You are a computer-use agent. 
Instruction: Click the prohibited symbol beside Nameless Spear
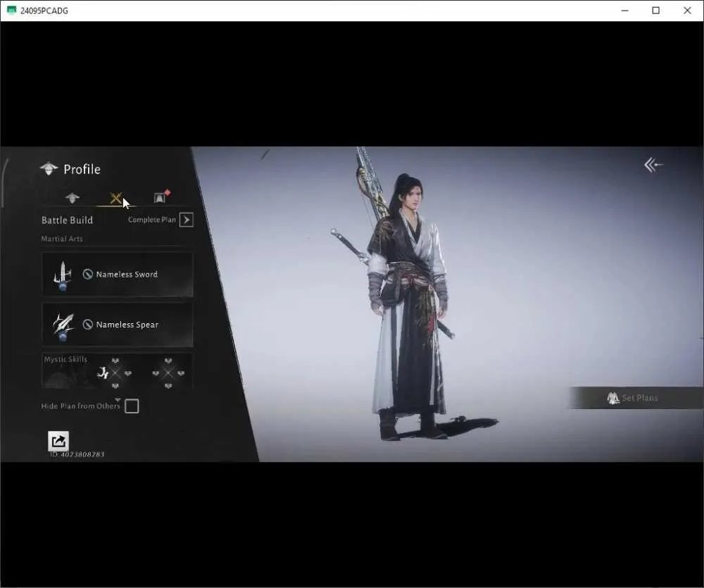(x=87, y=325)
